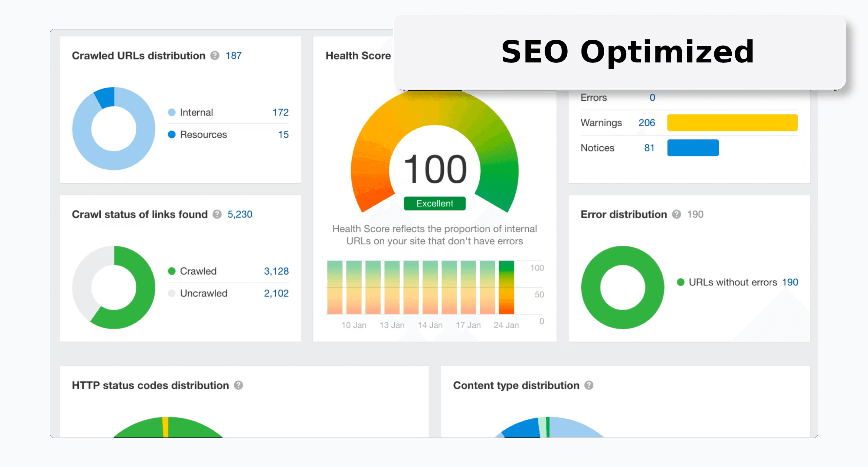Open the 206 Warnings link
Screen dimensions: 868x467
pos(646,123)
